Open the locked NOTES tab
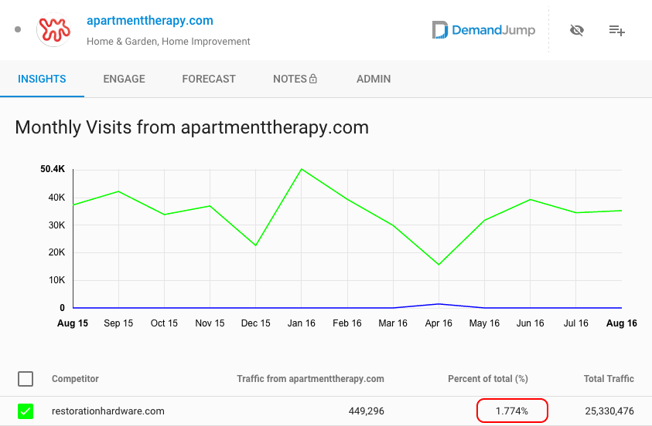 (x=295, y=79)
